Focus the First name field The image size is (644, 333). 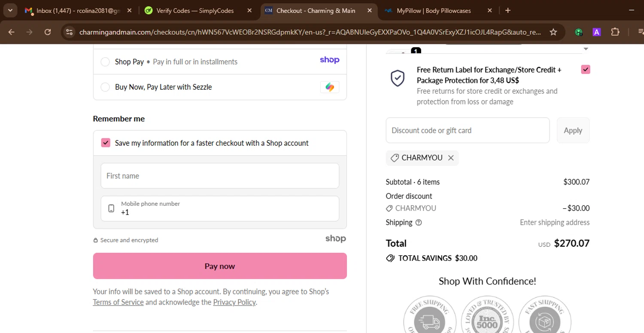pyautogui.click(x=220, y=176)
